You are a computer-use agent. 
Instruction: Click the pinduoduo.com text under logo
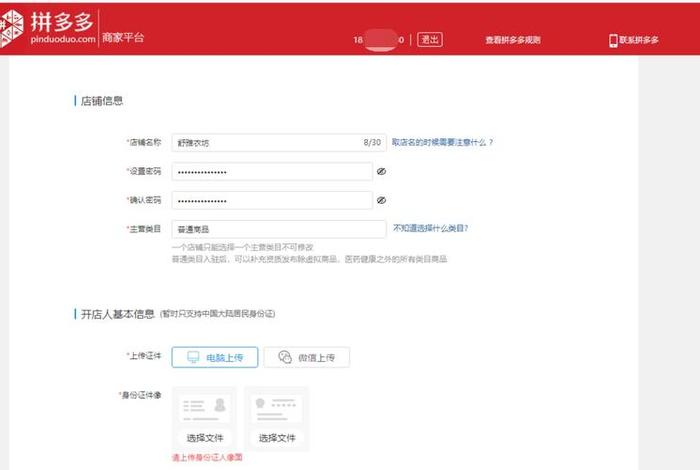click(x=63, y=39)
